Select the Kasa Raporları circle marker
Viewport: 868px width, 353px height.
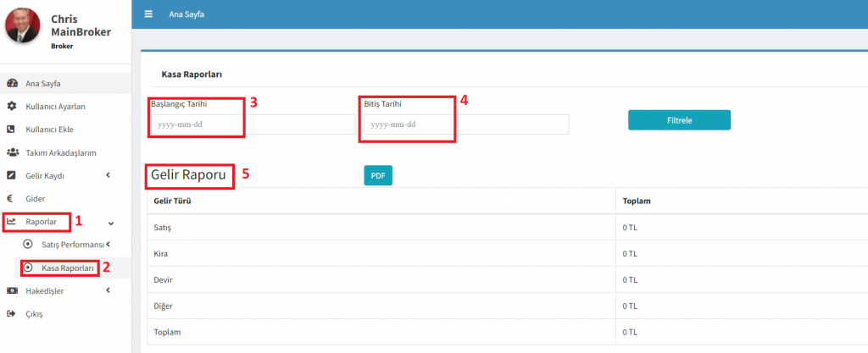point(28,268)
